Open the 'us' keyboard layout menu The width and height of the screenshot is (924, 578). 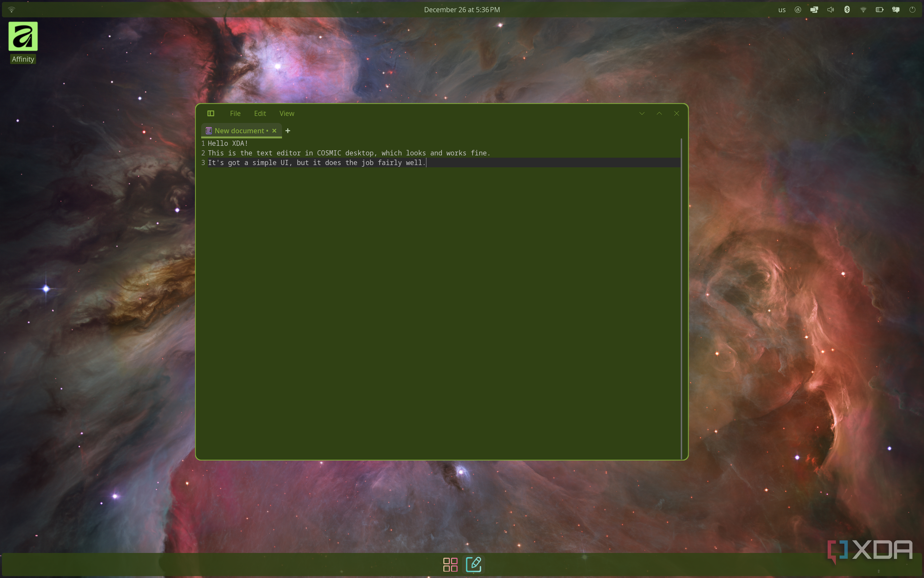(782, 10)
